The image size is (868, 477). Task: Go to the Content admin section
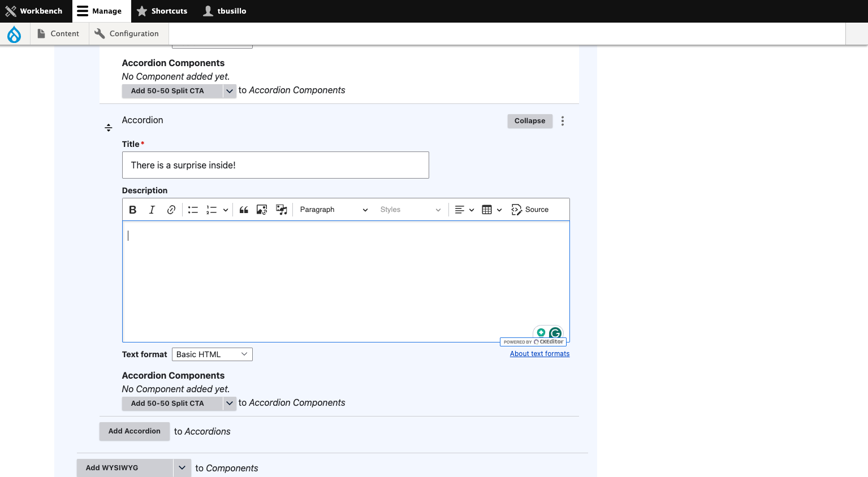(58, 34)
